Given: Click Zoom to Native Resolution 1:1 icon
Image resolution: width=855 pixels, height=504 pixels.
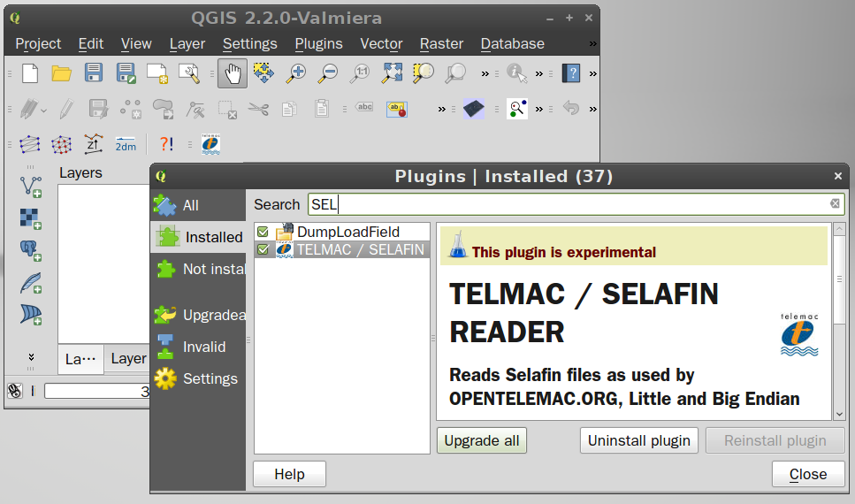Looking at the screenshot, I should point(360,73).
